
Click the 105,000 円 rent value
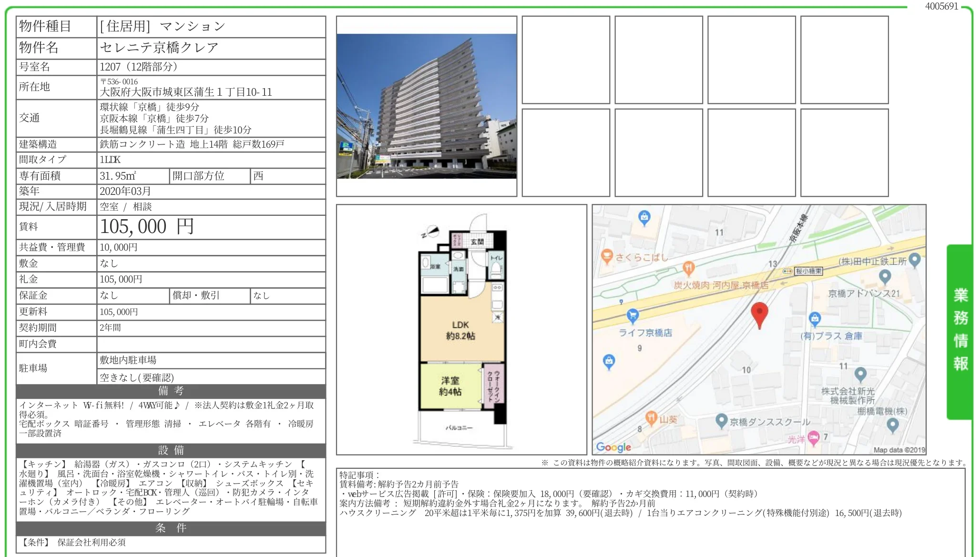[x=146, y=227]
